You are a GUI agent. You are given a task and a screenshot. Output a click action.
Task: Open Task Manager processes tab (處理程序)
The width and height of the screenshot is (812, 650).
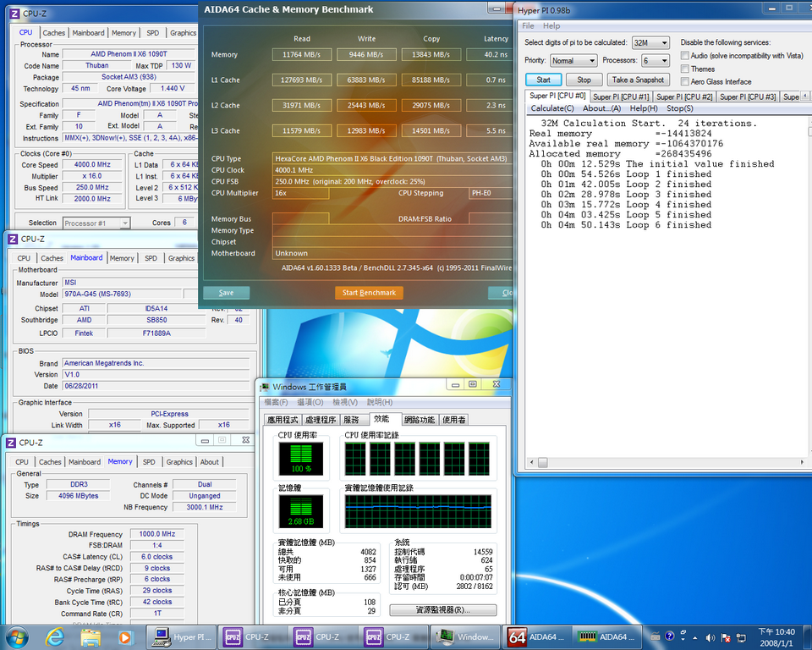click(x=321, y=420)
